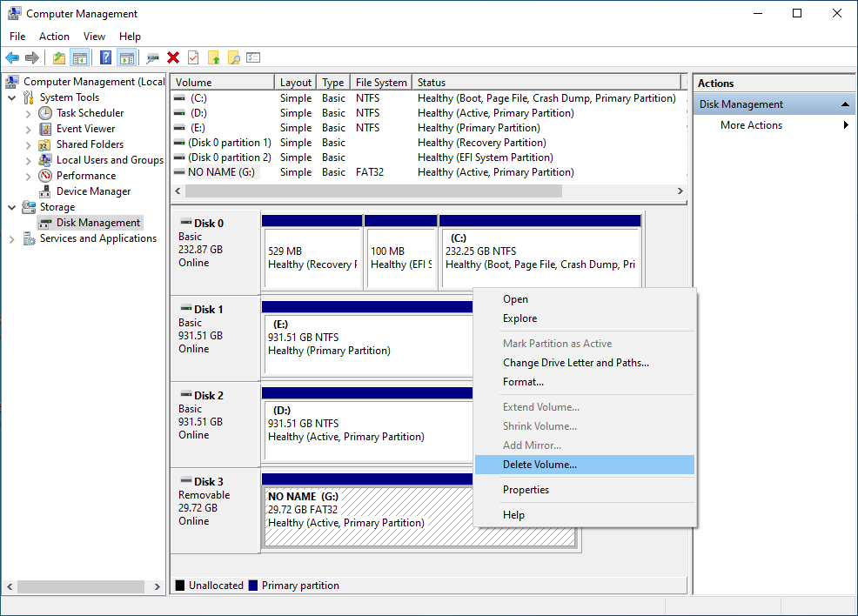Click the Computer Management (Local) root icon

click(x=12, y=82)
